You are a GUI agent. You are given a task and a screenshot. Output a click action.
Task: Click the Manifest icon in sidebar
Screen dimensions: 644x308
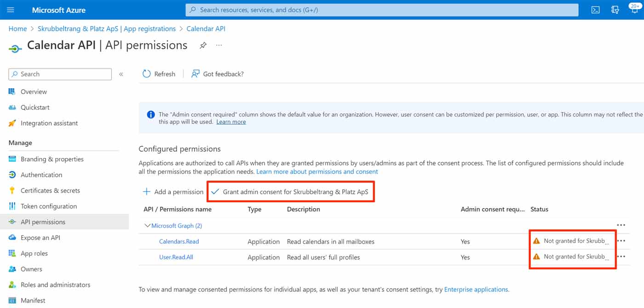[x=12, y=301]
